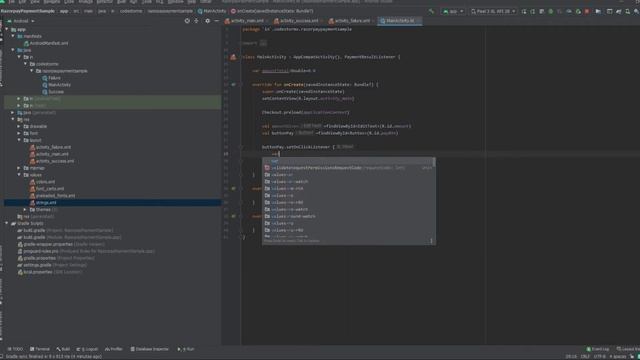This screenshot has width=640, height=360.
Task: Open preloaded_fonts.xml in values folder
Action: pos(52,196)
